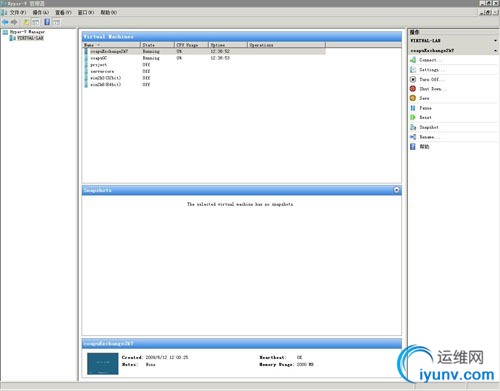Collapse the Snapshots pane with round button

pyautogui.click(x=396, y=190)
